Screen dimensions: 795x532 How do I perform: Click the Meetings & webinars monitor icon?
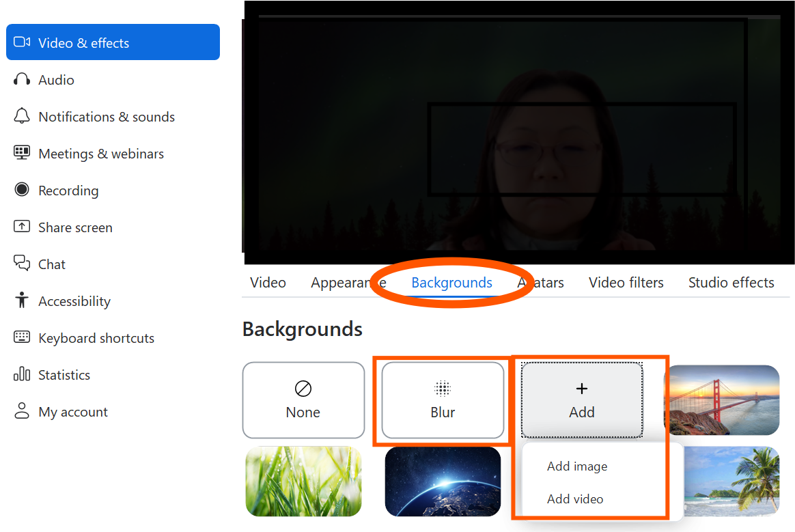(22, 153)
